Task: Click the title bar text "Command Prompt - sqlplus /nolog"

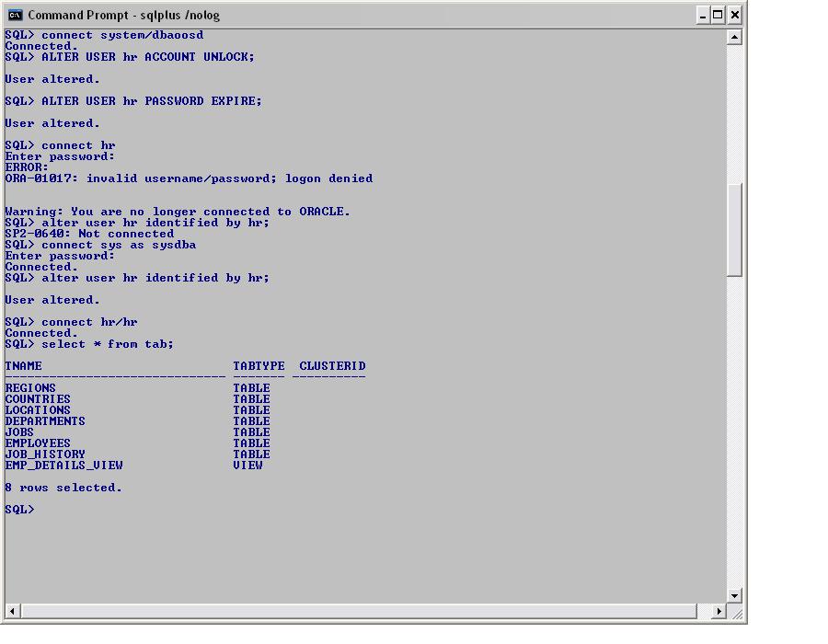Action: pos(123,15)
